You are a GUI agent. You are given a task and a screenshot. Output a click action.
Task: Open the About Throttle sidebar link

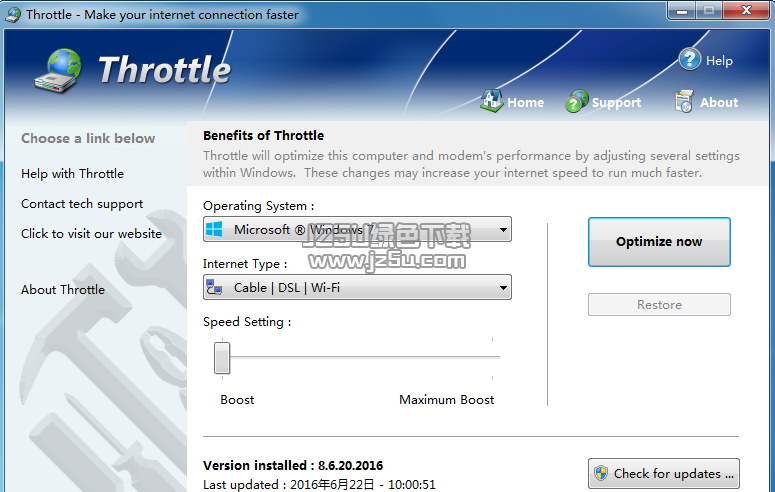pos(62,289)
